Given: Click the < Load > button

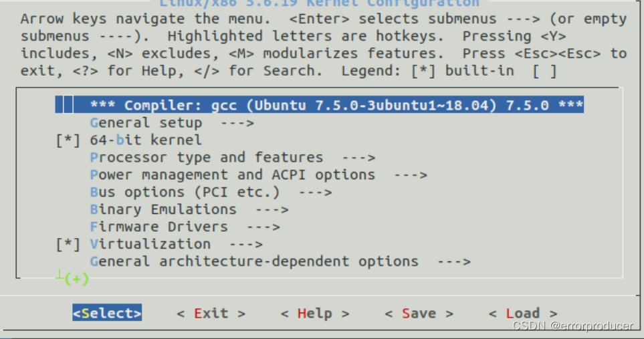Looking at the screenshot, I should (x=523, y=313).
